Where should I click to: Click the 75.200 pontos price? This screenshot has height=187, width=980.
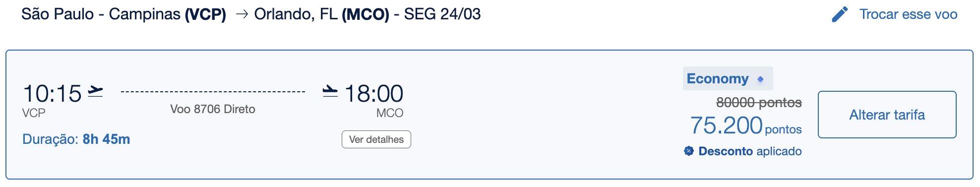745,125
